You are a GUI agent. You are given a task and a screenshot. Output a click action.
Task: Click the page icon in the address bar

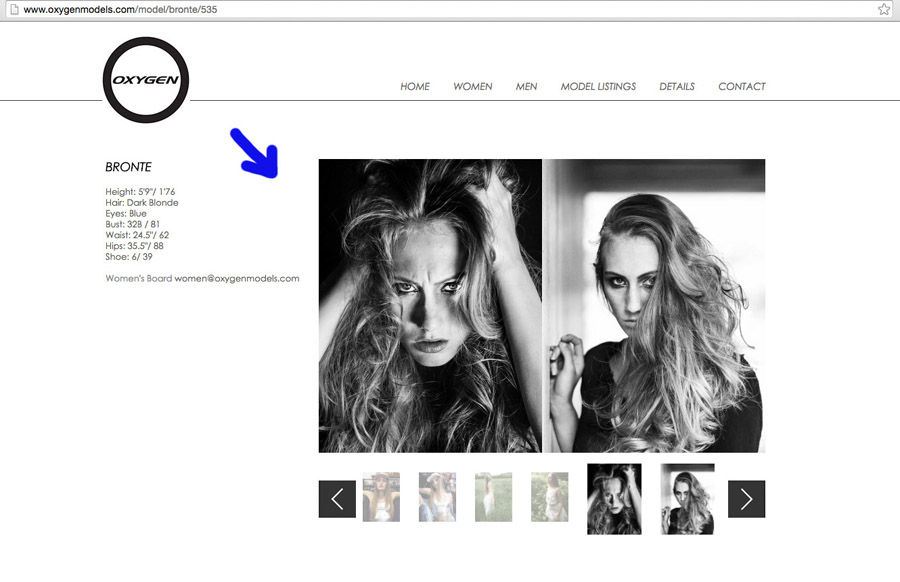point(15,9)
